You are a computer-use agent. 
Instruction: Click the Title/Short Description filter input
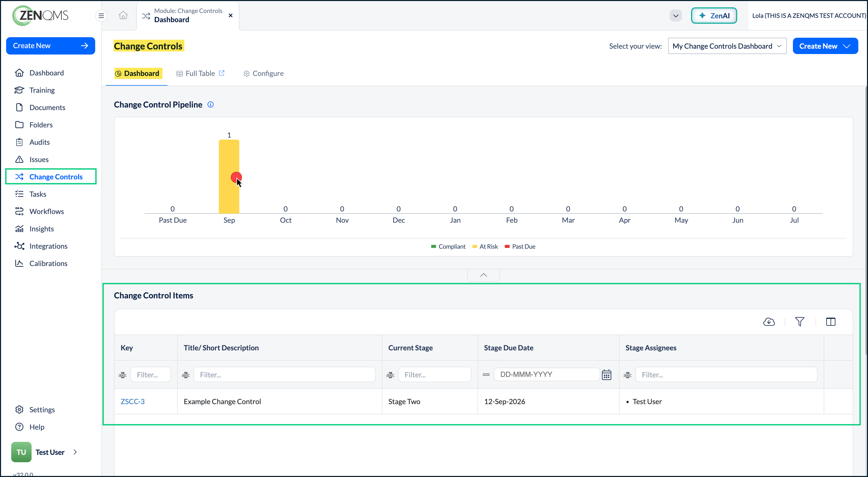pos(284,375)
